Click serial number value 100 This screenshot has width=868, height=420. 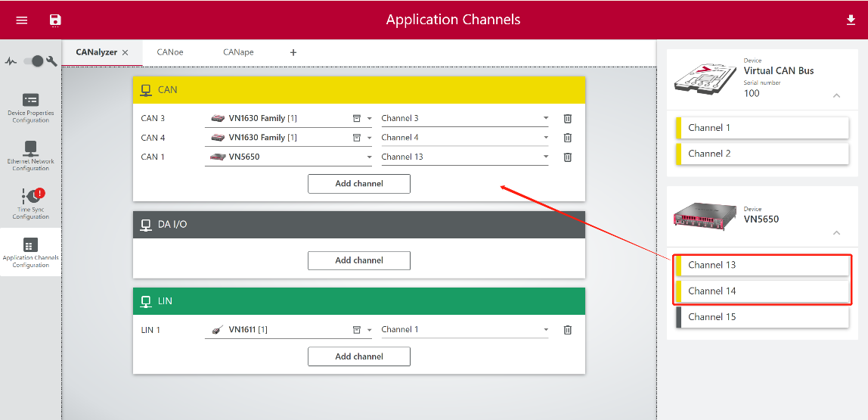pos(752,93)
